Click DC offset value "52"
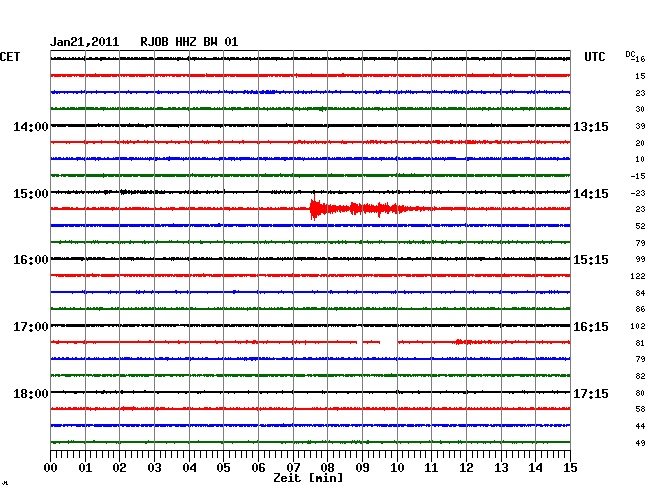 pos(640,226)
